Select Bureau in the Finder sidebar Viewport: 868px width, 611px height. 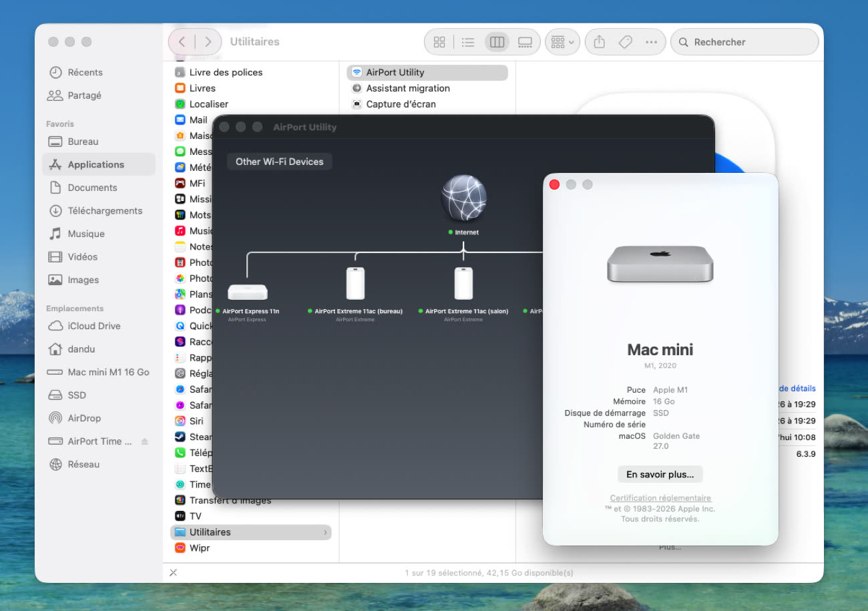click(99, 142)
